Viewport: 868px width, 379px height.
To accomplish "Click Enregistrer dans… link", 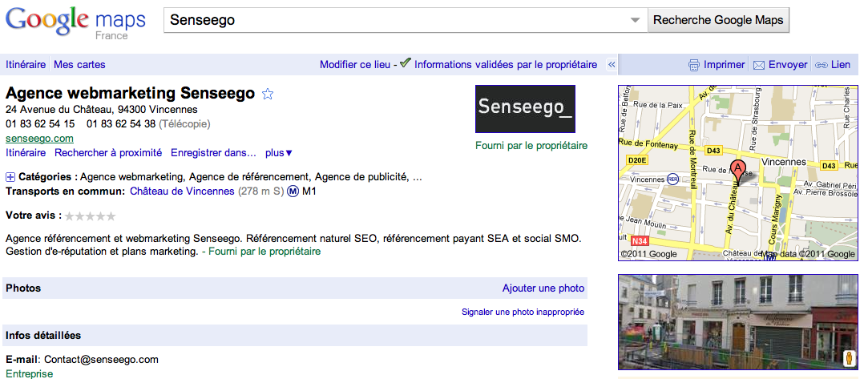I will (x=213, y=153).
